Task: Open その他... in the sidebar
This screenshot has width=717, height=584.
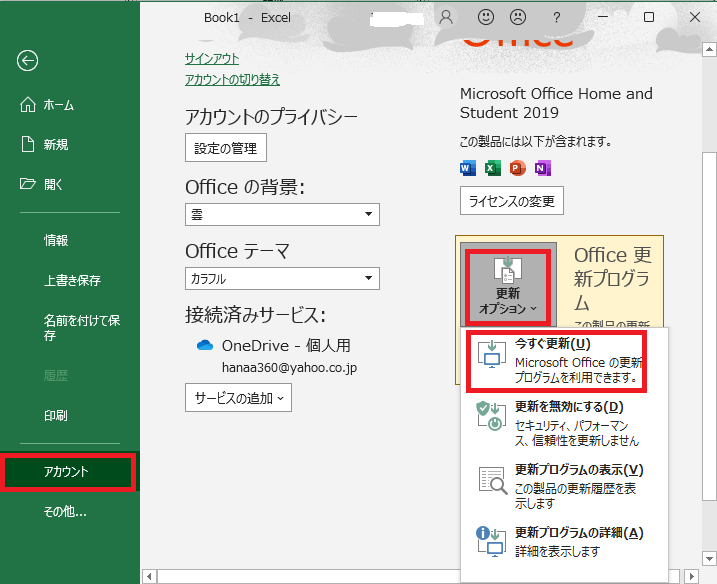Action: [x=65, y=511]
